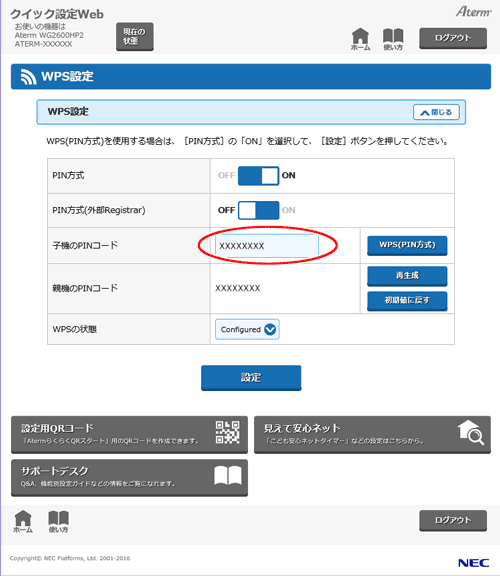The image size is (500, 576).
Task: Click the 子機のPINコード row label
Action: coord(85,245)
